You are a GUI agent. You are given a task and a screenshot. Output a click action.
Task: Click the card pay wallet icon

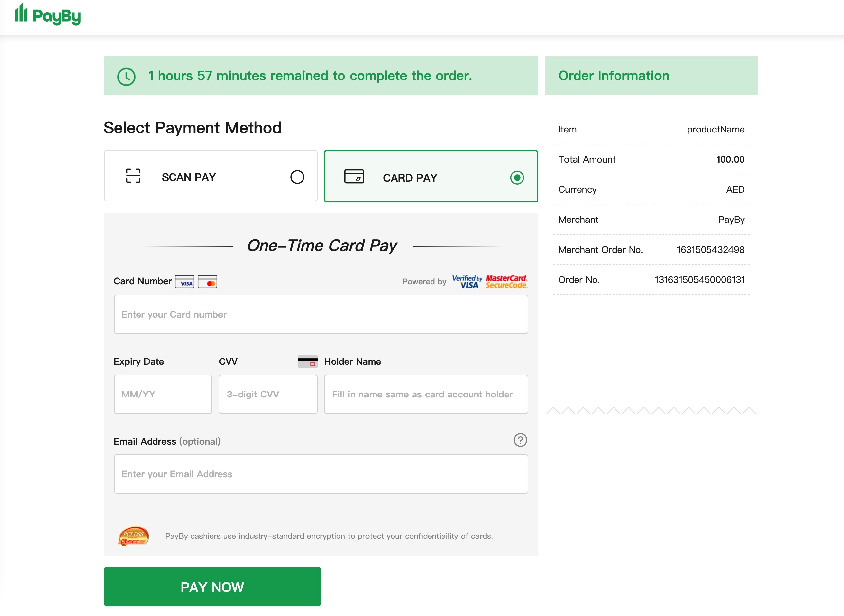[354, 176]
